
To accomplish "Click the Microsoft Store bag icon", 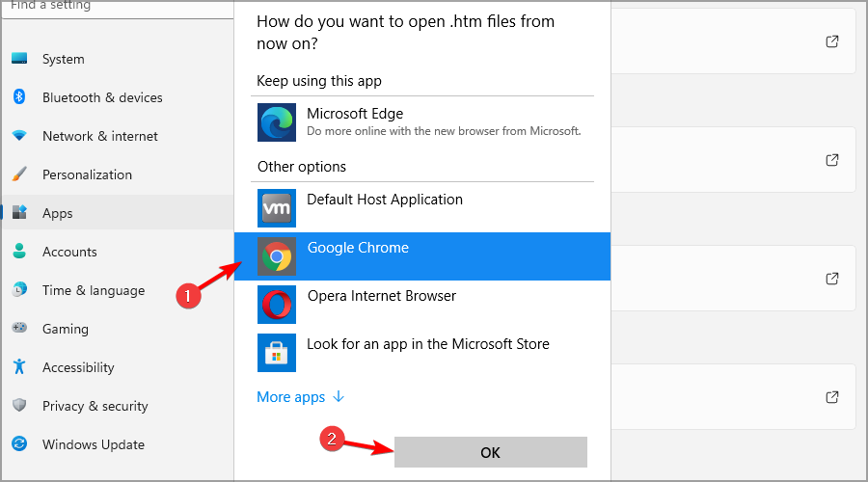I will tap(276, 353).
